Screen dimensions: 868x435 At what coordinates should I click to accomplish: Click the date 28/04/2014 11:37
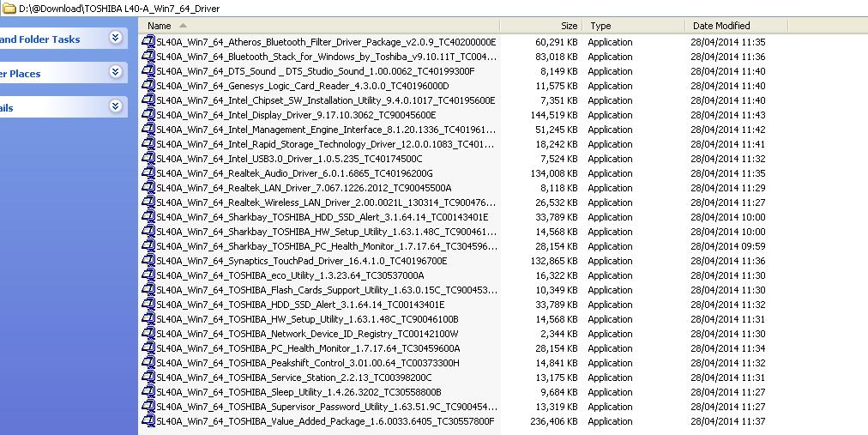(728, 421)
